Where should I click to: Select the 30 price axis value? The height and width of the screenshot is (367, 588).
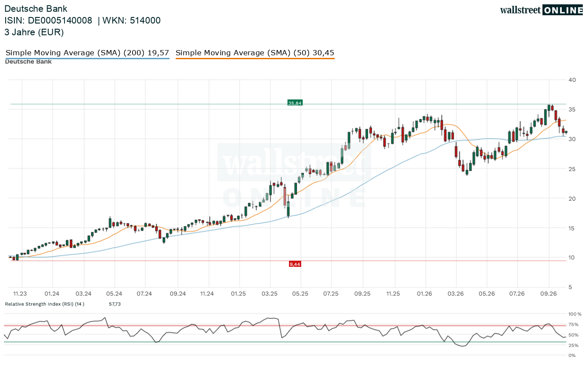click(572, 139)
